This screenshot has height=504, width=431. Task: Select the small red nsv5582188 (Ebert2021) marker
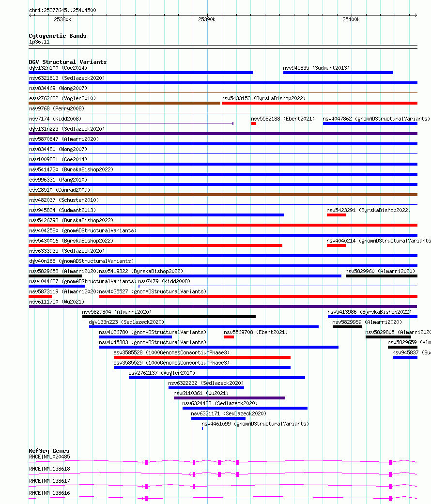[254, 123]
